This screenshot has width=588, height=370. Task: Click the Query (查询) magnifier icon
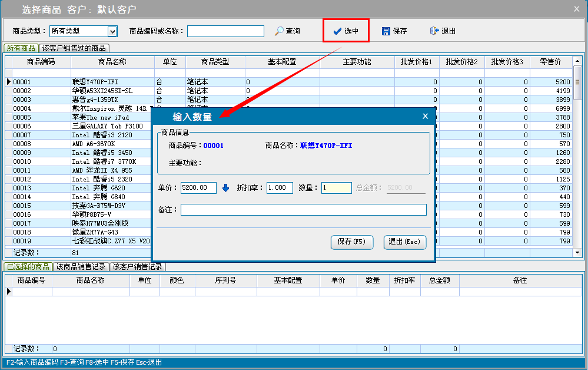(280, 31)
